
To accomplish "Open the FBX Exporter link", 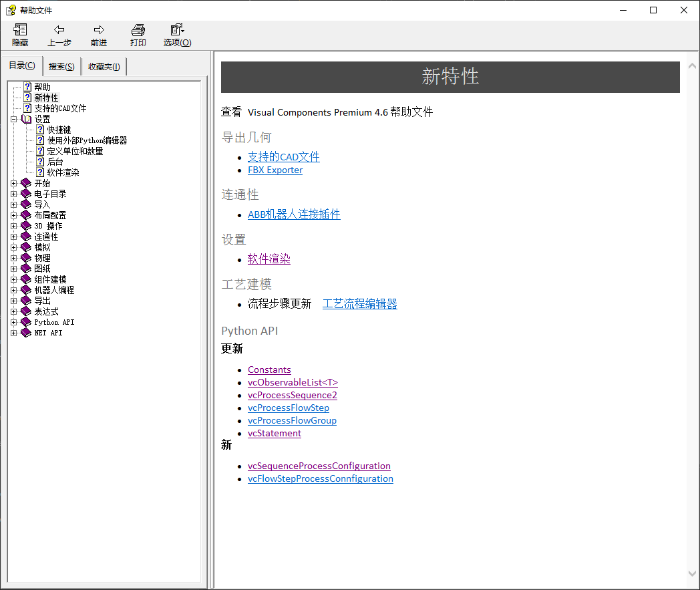I will pyautogui.click(x=275, y=170).
